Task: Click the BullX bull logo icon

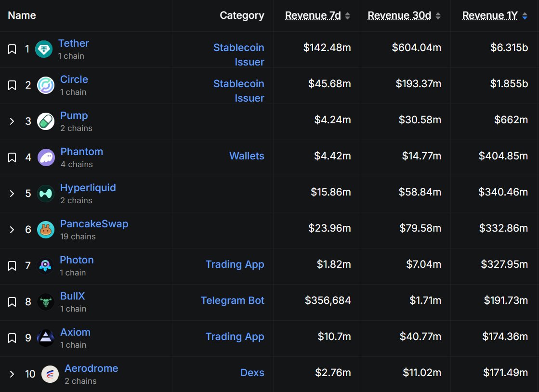Action: [46, 302]
